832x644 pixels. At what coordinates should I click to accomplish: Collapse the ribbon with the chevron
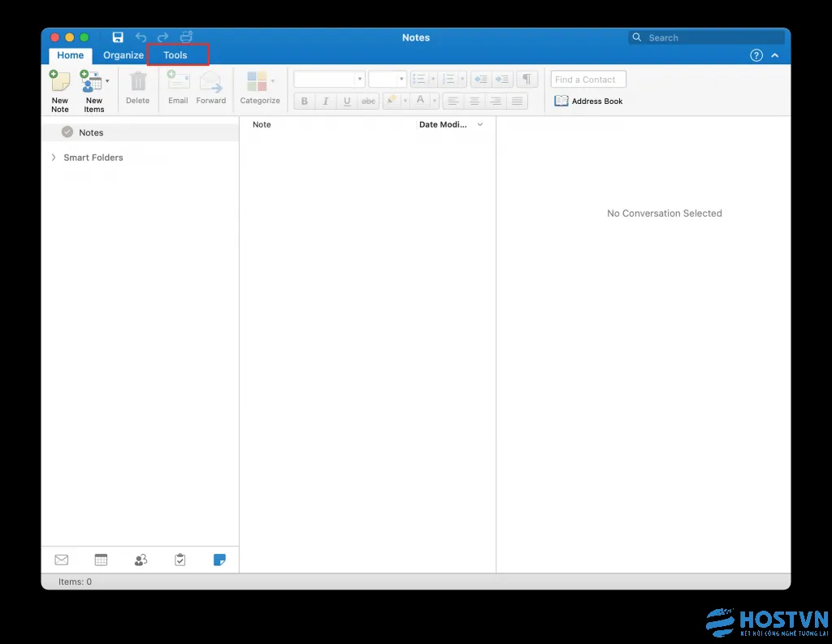(x=774, y=55)
